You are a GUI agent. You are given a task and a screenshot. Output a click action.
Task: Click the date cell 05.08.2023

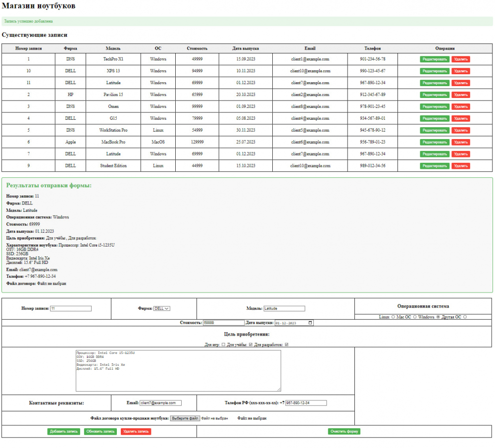(x=246, y=118)
